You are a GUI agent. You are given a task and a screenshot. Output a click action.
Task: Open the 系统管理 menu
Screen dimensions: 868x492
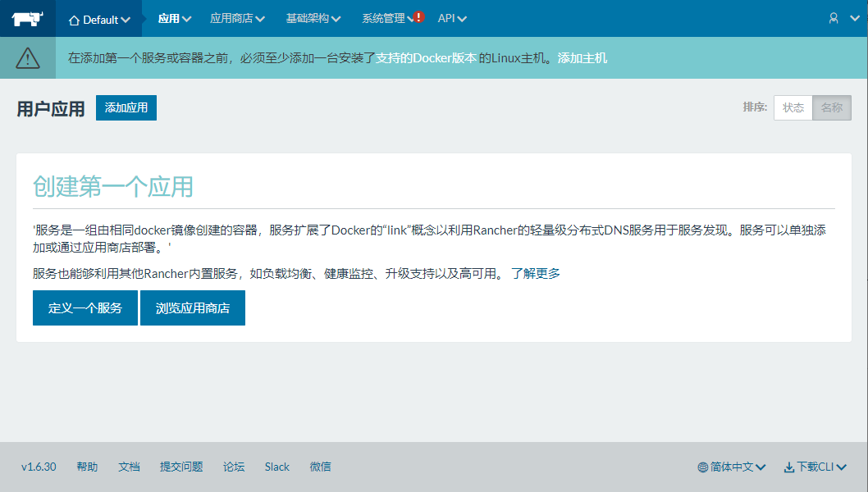point(388,18)
